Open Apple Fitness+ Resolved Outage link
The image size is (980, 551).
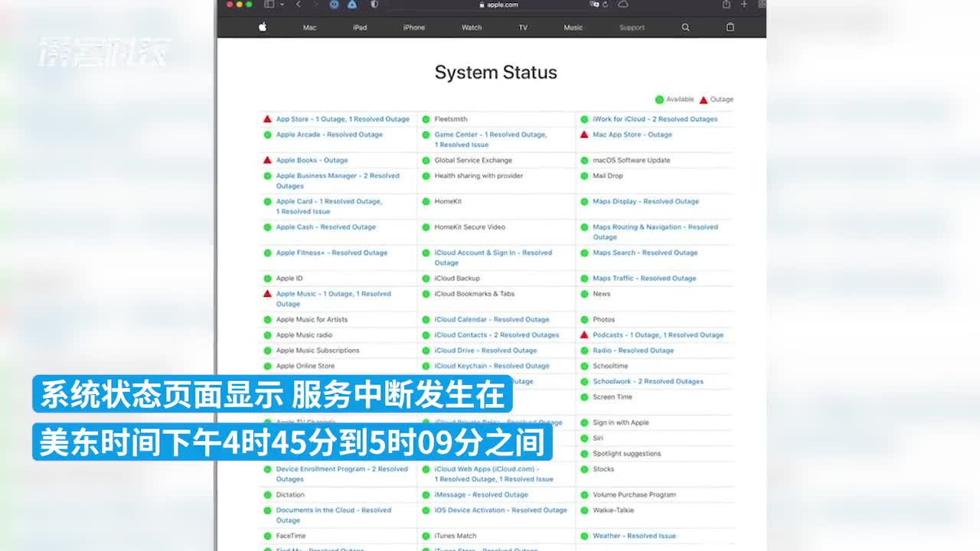click(x=332, y=253)
